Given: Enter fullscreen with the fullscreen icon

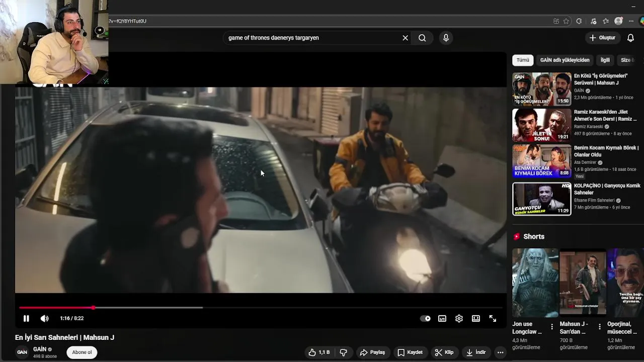Looking at the screenshot, I should pyautogui.click(x=493, y=318).
